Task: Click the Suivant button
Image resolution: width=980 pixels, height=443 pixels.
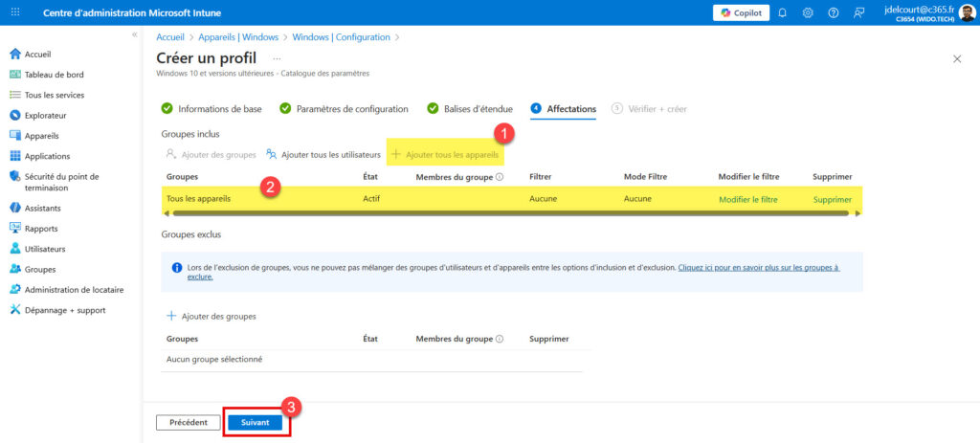Action: pyautogui.click(x=256, y=422)
